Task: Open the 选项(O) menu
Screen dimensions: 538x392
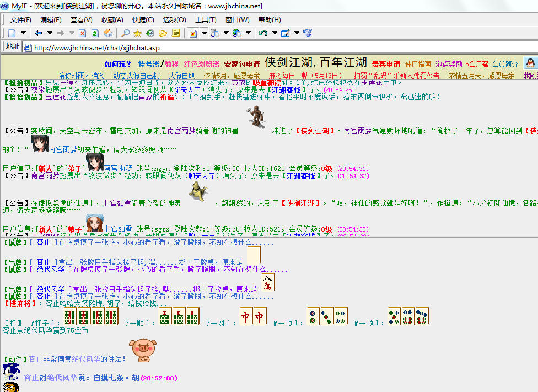Action: (x=174, y=20)
